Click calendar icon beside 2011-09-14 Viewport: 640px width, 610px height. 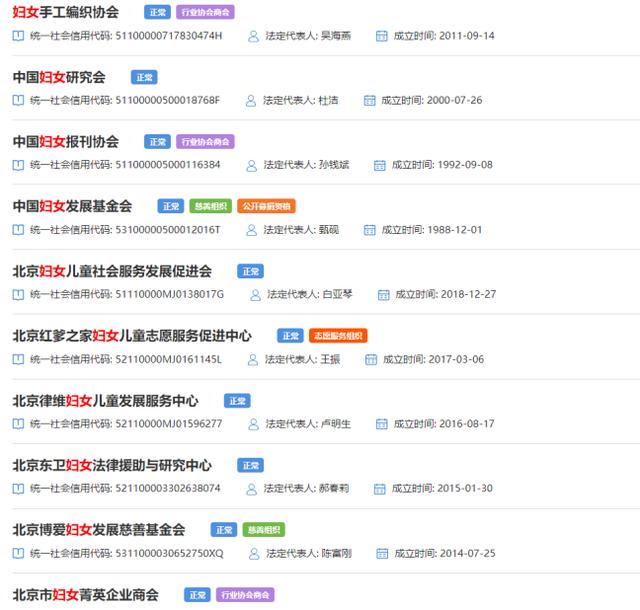382,36
